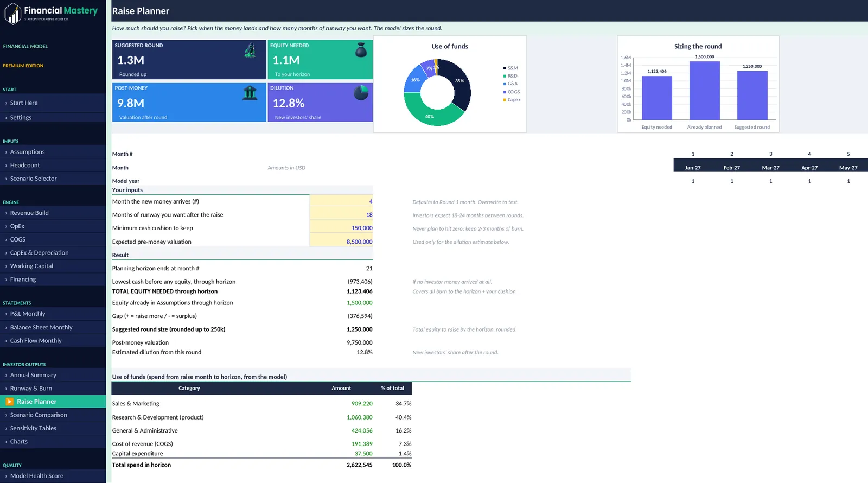The image size is (868, 483).
Task: Select the Raise Planner tab
Action: tap(53, 402)
